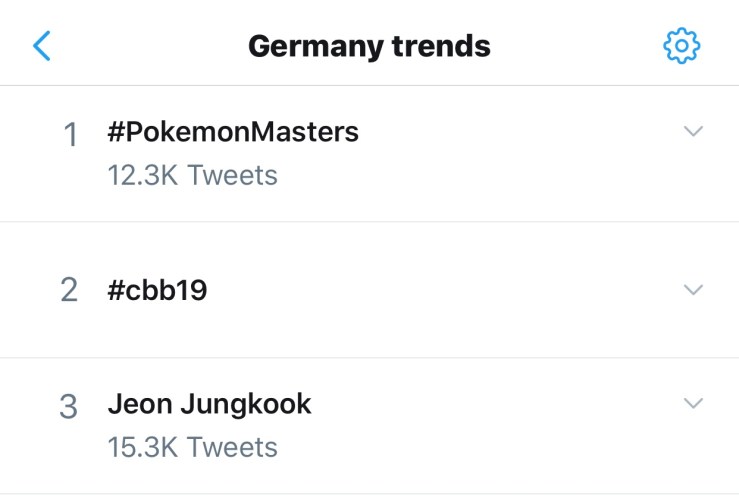Open trend settings via gear icon
739x496 pixels.
point(682,45)
